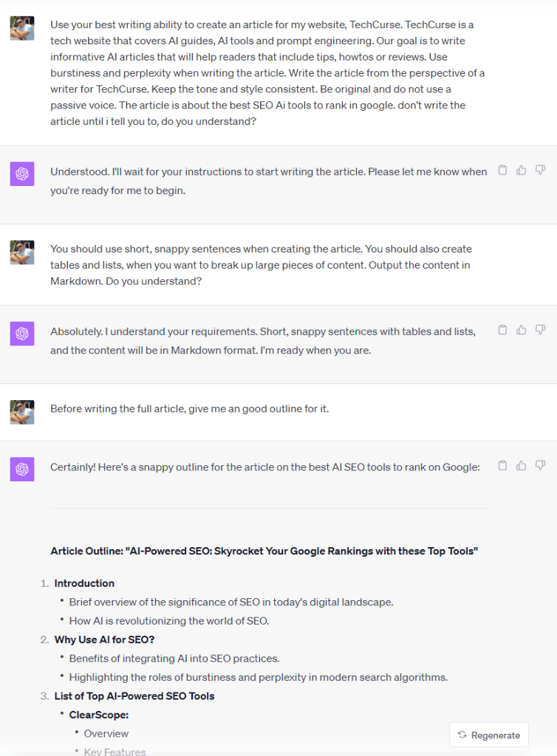
Task: Thumbs down the outline response
Action: [540, 466]
